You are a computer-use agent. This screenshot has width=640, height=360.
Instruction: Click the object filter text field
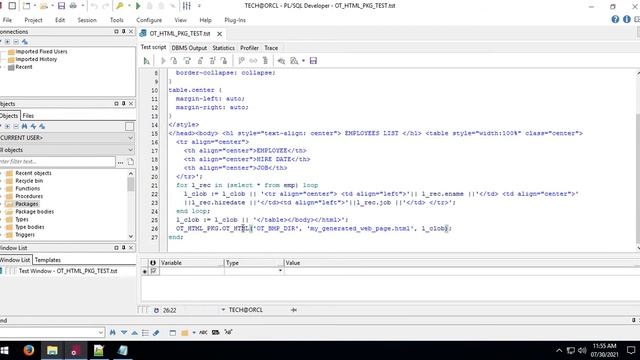[x=57, y=162]
